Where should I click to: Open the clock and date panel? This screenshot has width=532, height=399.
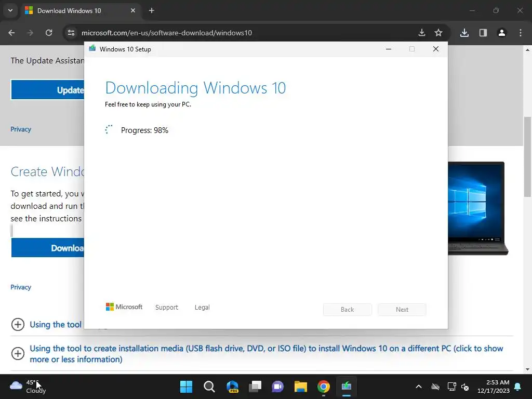coord(494,387)
